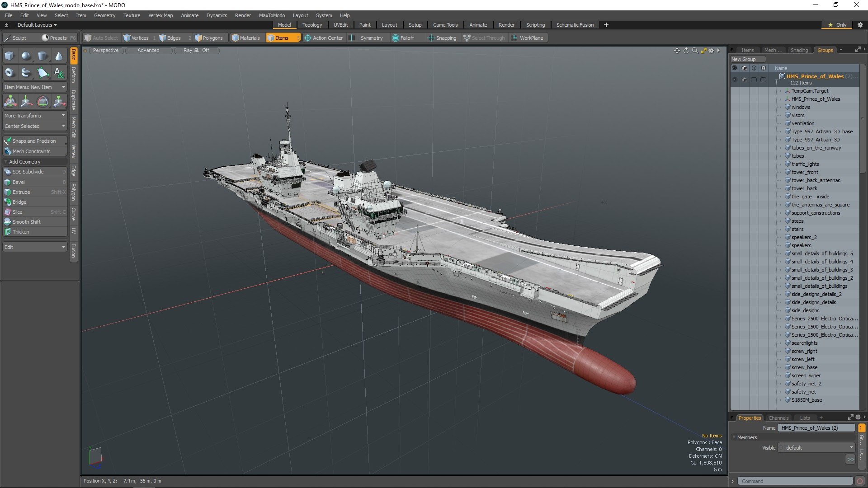The image size is (868, 488).
Task: Collapse the Add Geometry section
Action: [5, 162]
